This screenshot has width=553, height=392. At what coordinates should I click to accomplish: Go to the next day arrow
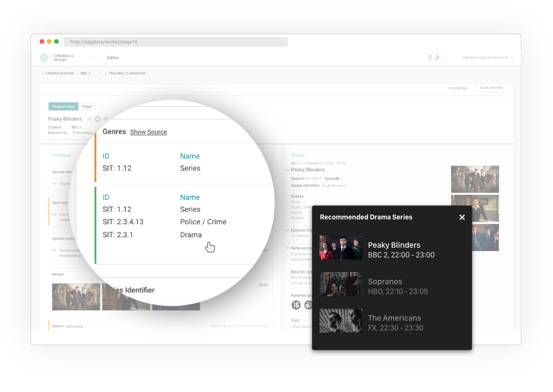click(106, 73)
